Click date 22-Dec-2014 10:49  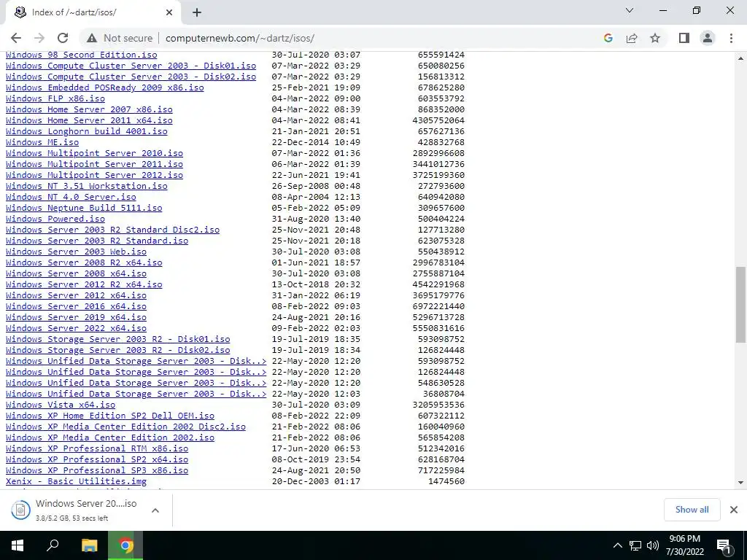316,142
